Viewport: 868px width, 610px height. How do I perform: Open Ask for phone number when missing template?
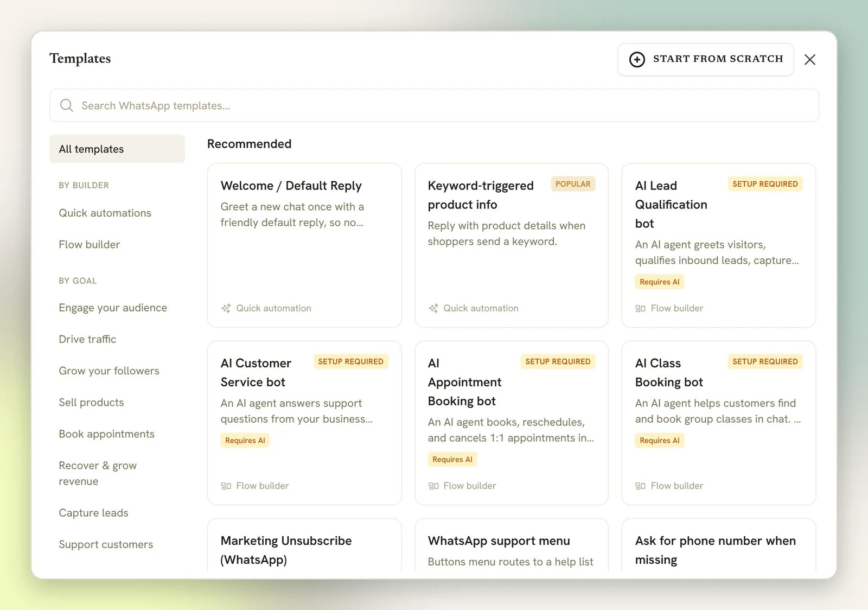[x=719, y=545]
